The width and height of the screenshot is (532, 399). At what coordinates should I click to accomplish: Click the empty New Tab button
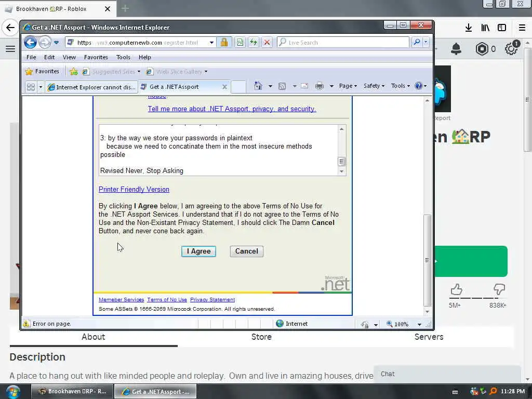pyautogui.click(x=238, y=87)
